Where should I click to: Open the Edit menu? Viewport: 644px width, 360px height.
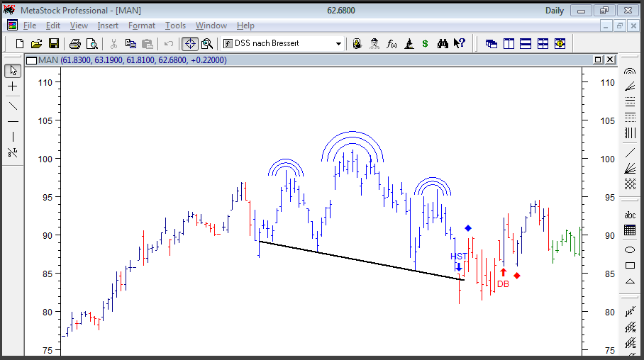53,26
